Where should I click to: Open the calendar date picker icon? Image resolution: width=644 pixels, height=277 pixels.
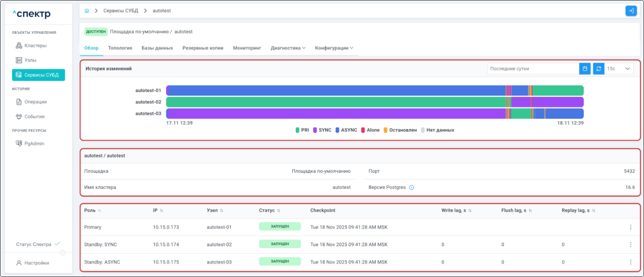pyautogui.click(x=584, y=69)
